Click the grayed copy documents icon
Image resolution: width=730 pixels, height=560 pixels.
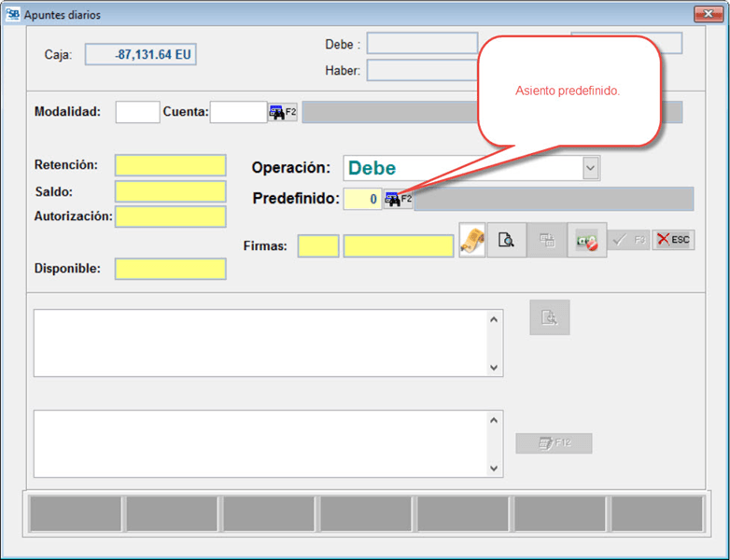[x=547, y=240]
